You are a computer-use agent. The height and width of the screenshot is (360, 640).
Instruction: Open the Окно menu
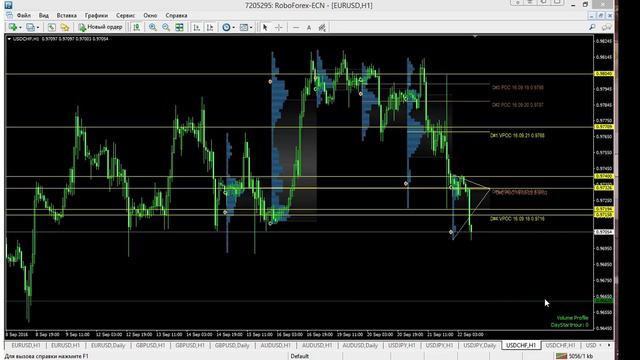click(150, 15)
